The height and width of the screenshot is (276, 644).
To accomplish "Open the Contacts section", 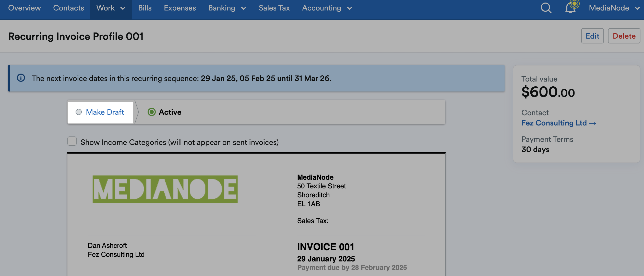I will (x=68, y=8).
